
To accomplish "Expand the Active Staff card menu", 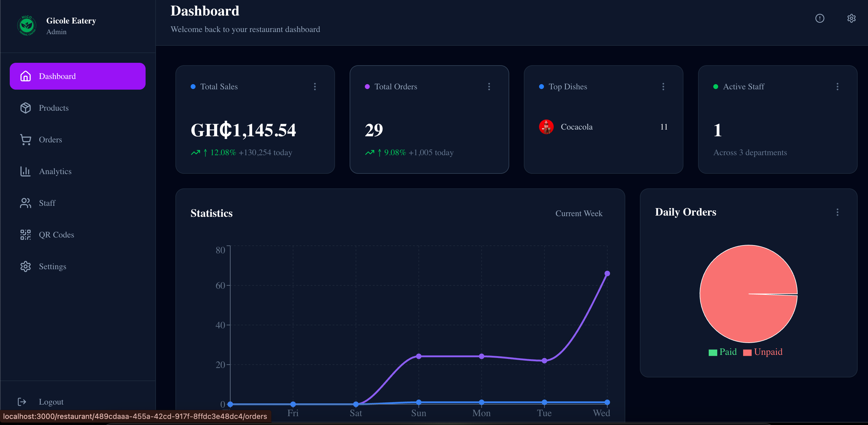I will click(837, 87).
